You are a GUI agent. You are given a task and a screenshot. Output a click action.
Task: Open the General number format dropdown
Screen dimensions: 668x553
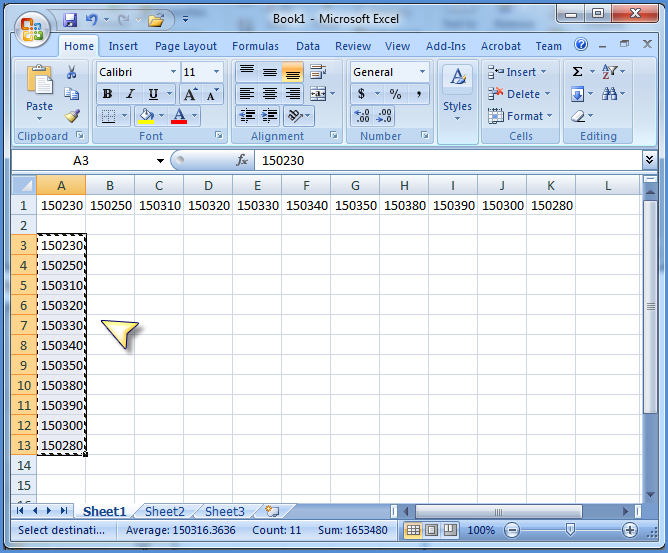point(422,72)
